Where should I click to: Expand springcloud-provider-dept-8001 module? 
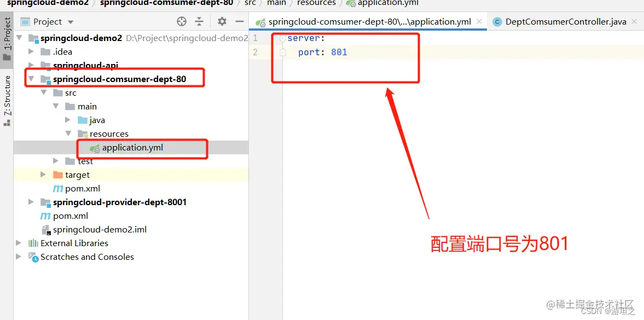point(31,202)
